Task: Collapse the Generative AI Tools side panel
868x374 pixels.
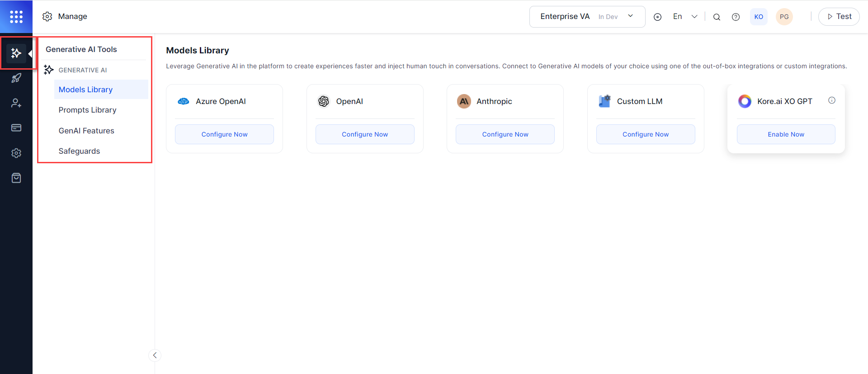Action: pos(155,355)
